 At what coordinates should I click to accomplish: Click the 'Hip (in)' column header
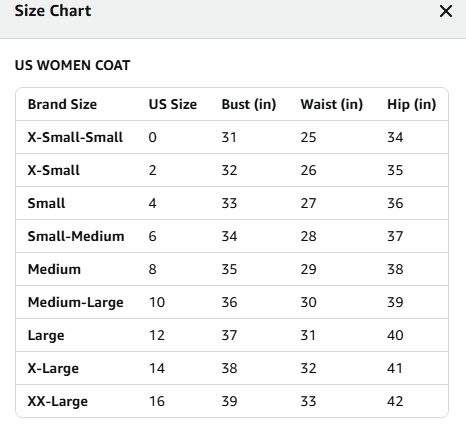(412, 104)
